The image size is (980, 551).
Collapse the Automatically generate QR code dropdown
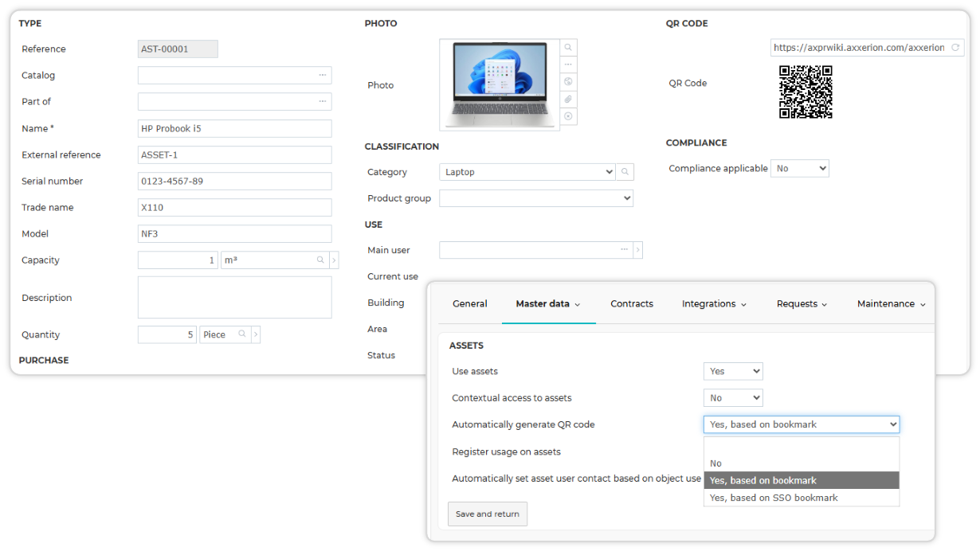(x=802, y=424)
